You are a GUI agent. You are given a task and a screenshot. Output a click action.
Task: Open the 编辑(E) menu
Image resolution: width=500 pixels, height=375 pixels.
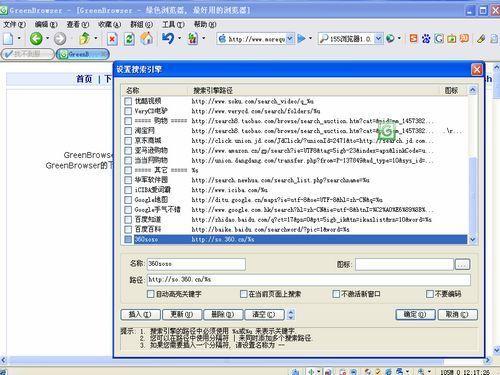[x=46, y=25]
